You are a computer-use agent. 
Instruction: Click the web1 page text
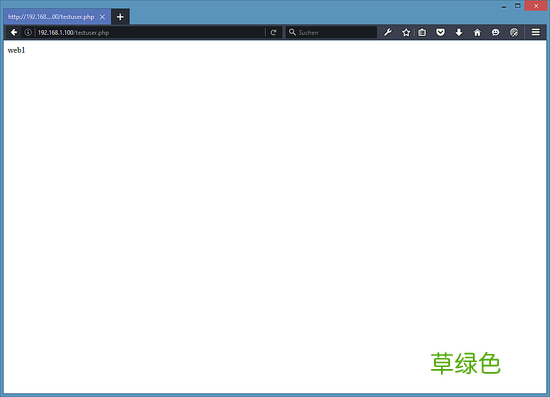[x=16, y=50]
